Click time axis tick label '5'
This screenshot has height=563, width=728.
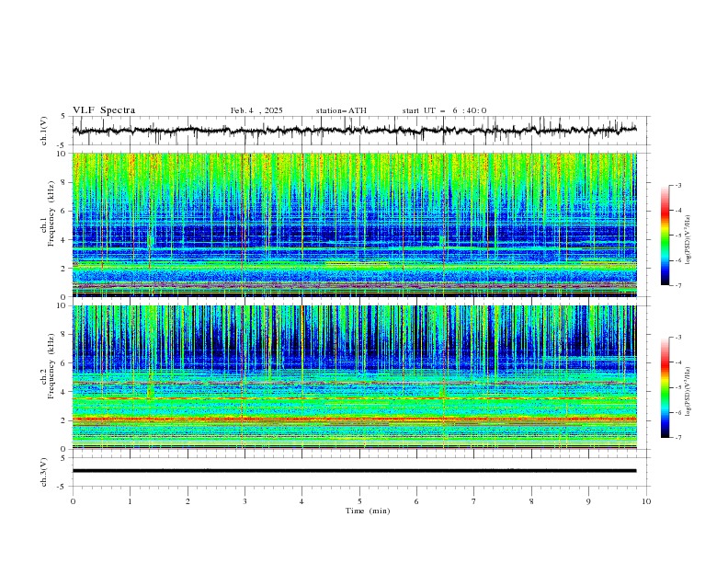[359, 501]
